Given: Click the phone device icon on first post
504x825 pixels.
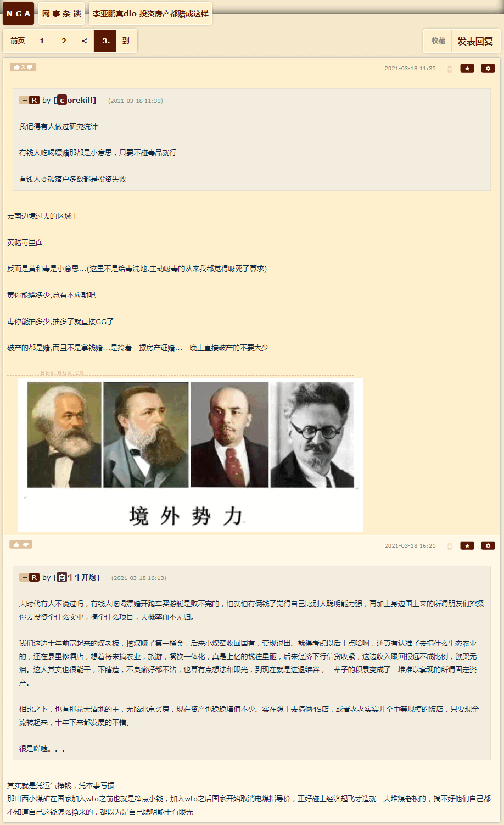Looking at the screenshot, I should (450, 69).
